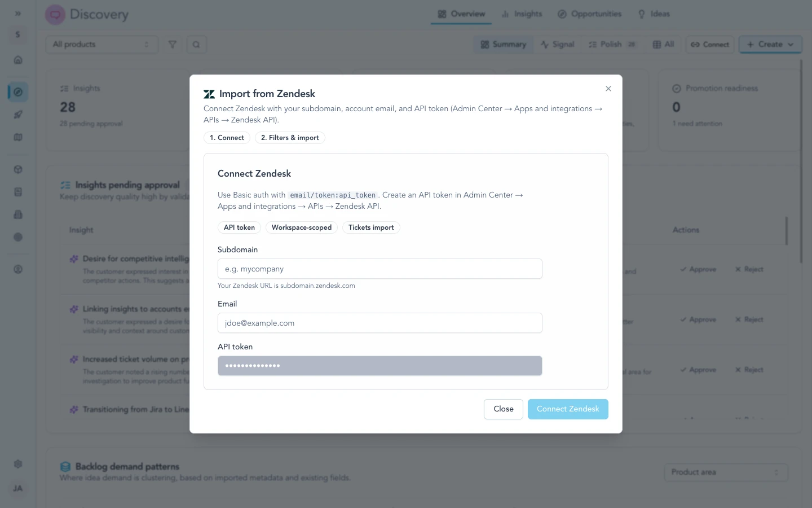
Task: Open the map icon in the sidebar
Action: 18,137
